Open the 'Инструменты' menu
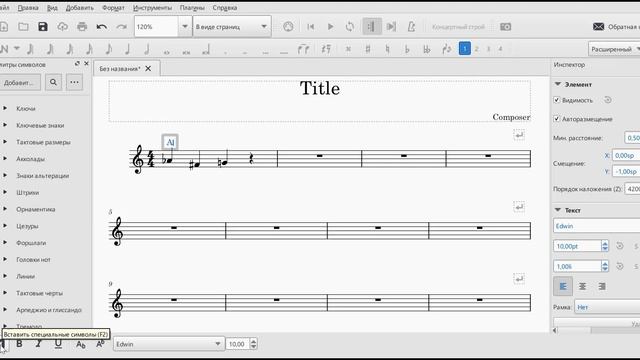Image resolution: width=640 pixels, height=360 pixels. pos(152,8)
